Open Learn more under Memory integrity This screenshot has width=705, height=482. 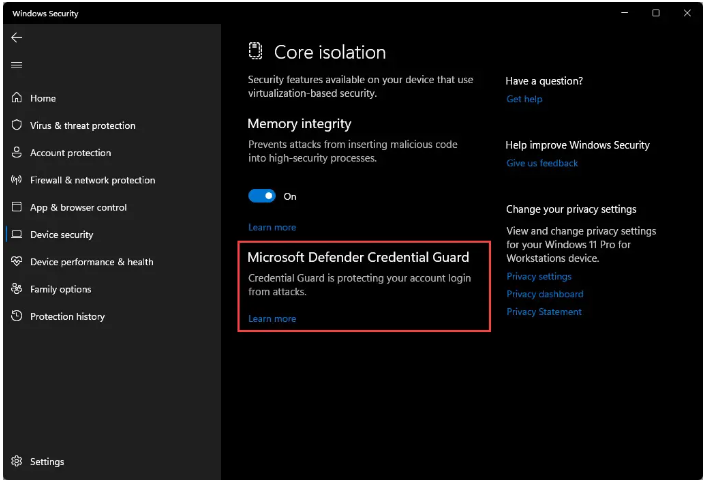pyautogui.click(x=272, y=228)
